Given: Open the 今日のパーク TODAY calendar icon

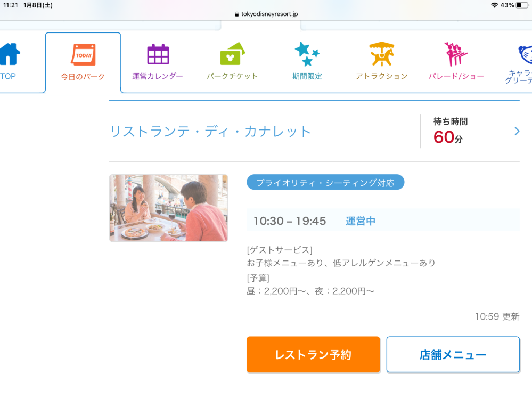Looking at the screenshot, I should [83, 55].
